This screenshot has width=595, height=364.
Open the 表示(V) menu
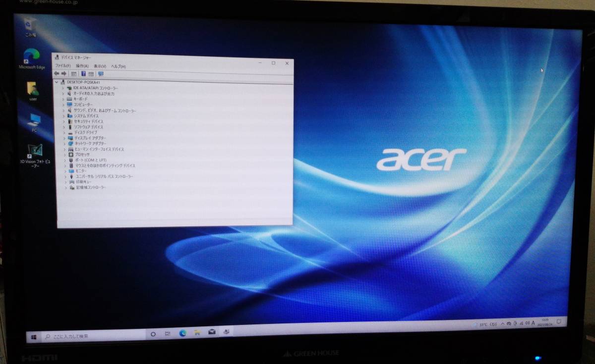click(x=100, y=66)
